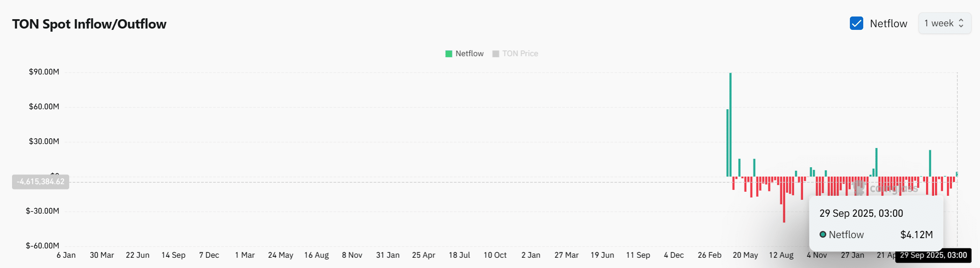Click the green Netflow legend swatch

click(449, 54)
